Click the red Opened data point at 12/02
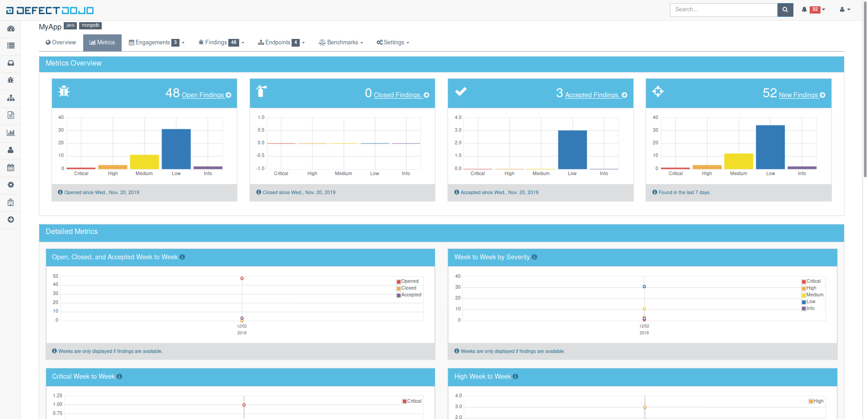 [x=242, y=278]
